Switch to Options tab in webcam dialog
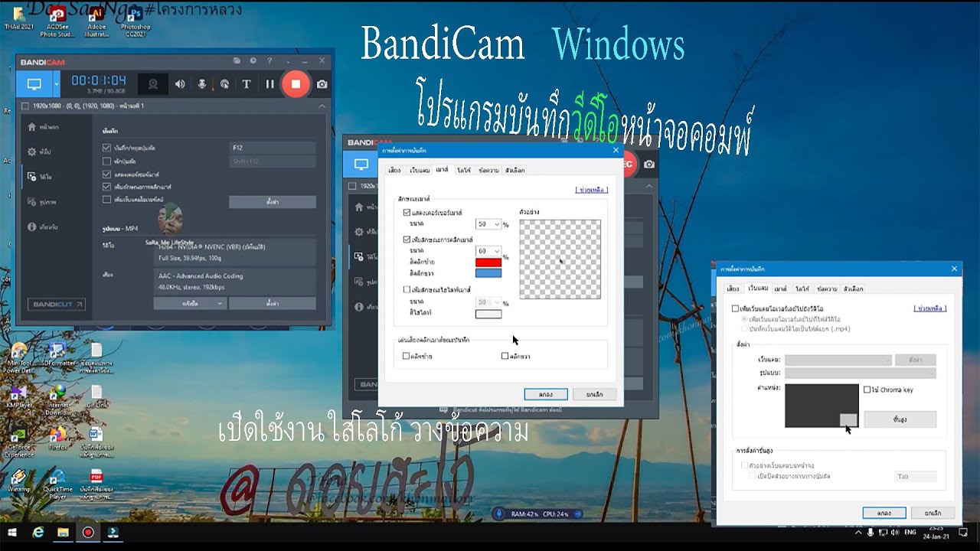The image size is (980, 551). 853,289
